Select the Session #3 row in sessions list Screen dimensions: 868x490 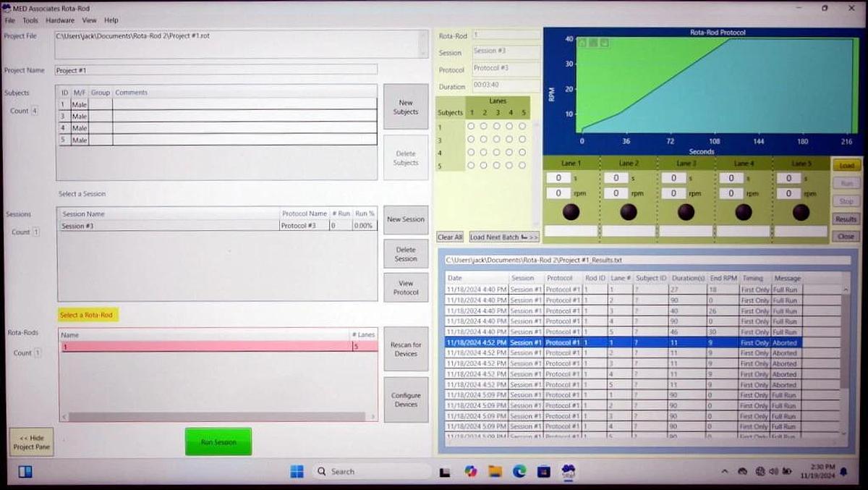point(170,226)
